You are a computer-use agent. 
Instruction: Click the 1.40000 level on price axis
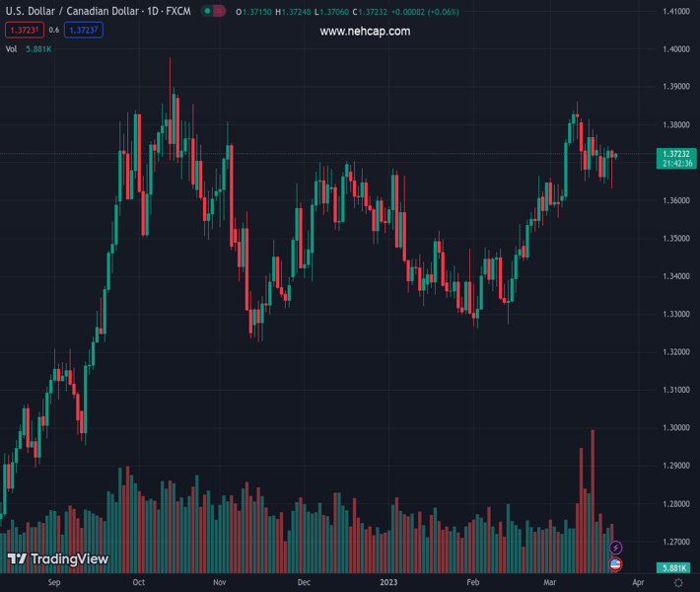tap(675, 49)
